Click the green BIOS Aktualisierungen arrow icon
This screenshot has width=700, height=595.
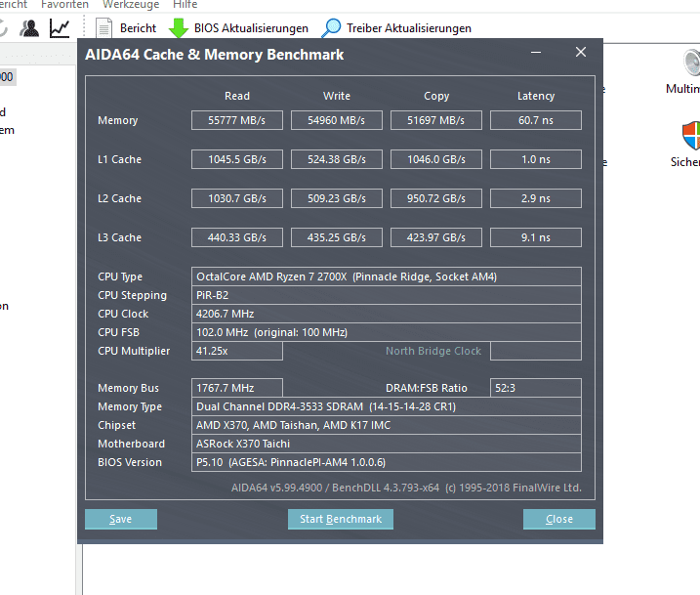(179, 28)
